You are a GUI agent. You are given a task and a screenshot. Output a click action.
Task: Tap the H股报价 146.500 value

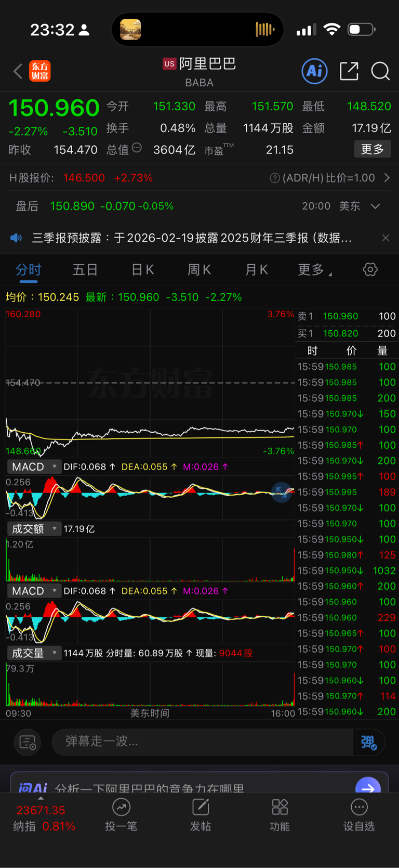coord(84,178)
